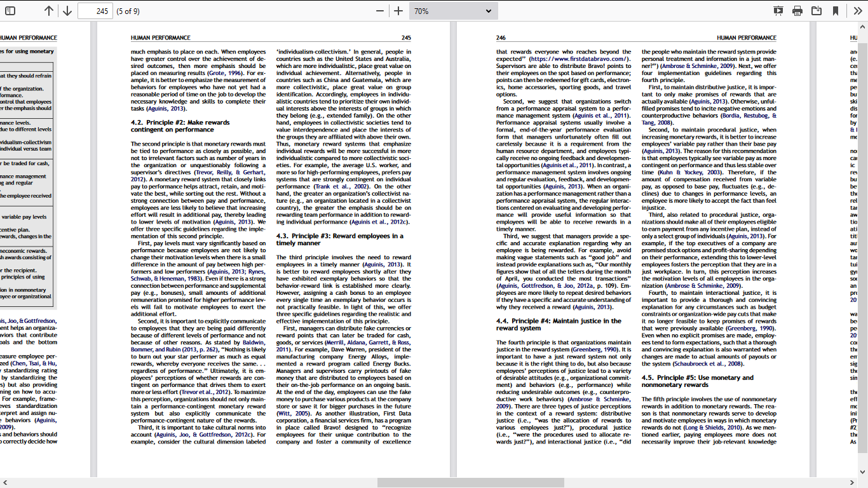868x488 pixels.
Task: Launch presentation mode
Action: click(x=778, y=10)
